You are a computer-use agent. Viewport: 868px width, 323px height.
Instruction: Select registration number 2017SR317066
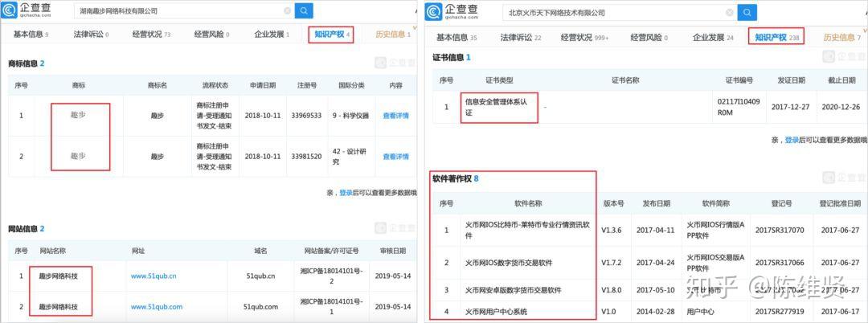coord(780,263)
